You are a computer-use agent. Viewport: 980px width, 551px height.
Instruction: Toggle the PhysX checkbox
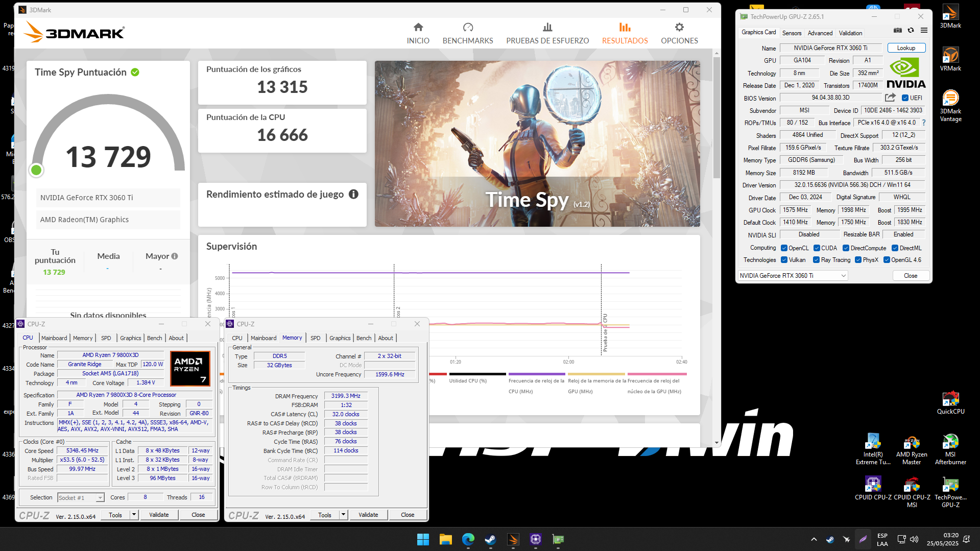[x=858, y=260]
